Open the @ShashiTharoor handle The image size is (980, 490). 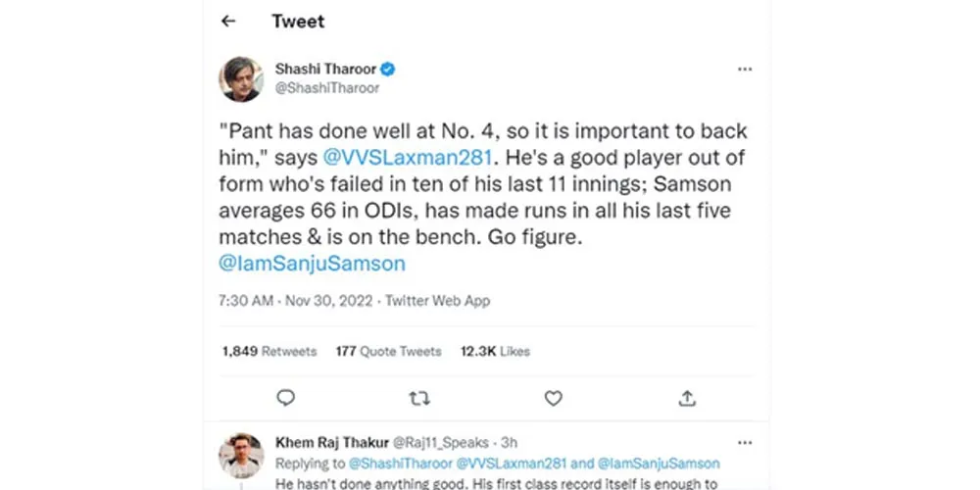point(326,88)
